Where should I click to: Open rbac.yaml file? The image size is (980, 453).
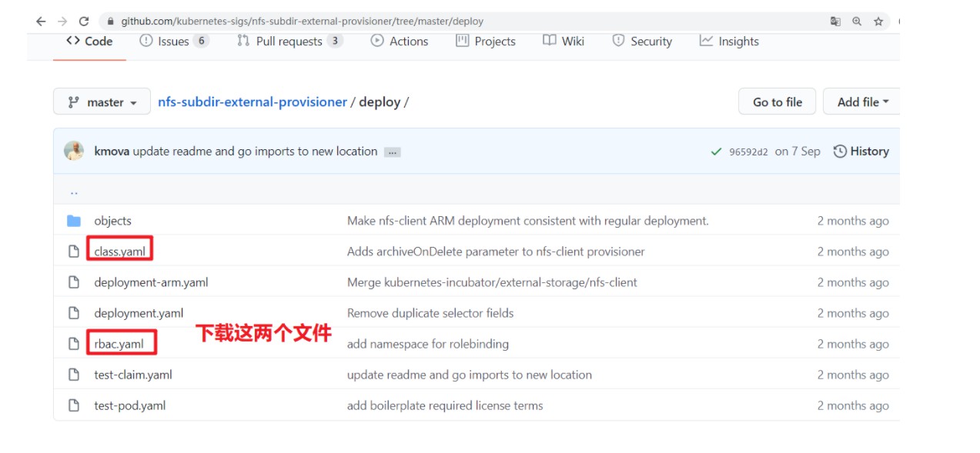coord(119,344)
